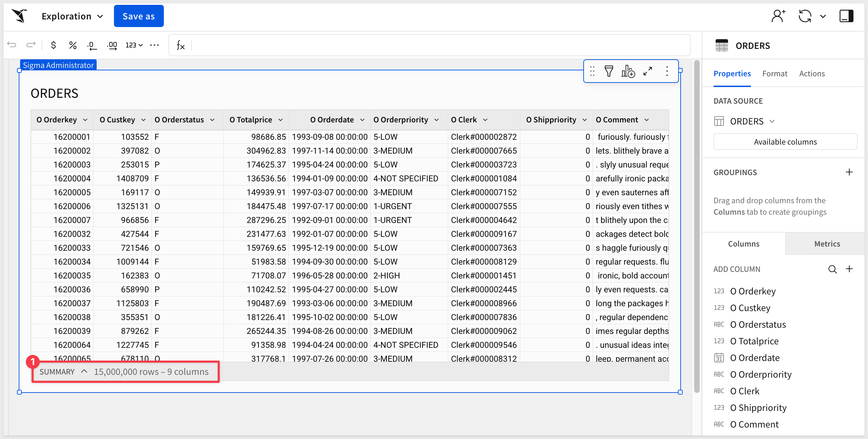Click the invite user icon
The height and width of the screenshot is (439, 868).
pos(778,16)
